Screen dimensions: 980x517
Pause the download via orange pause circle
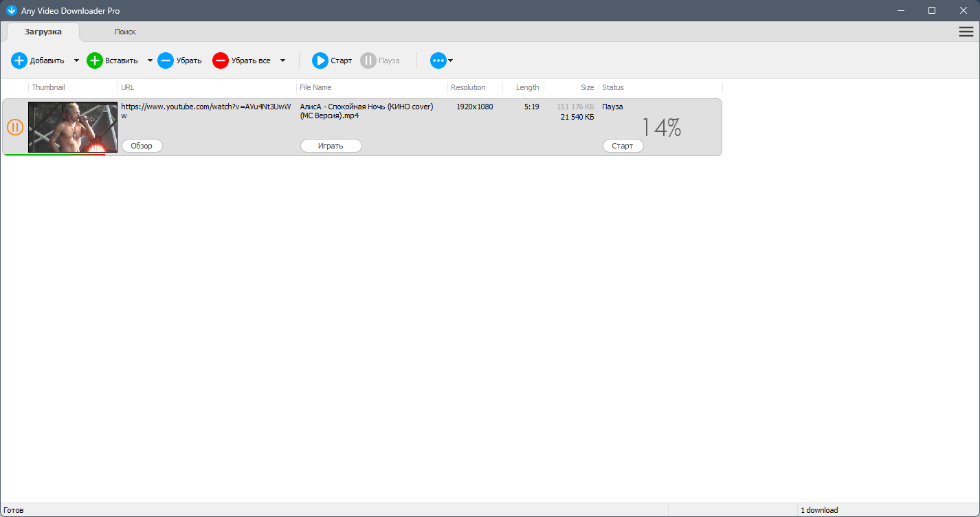click(14, 126)
